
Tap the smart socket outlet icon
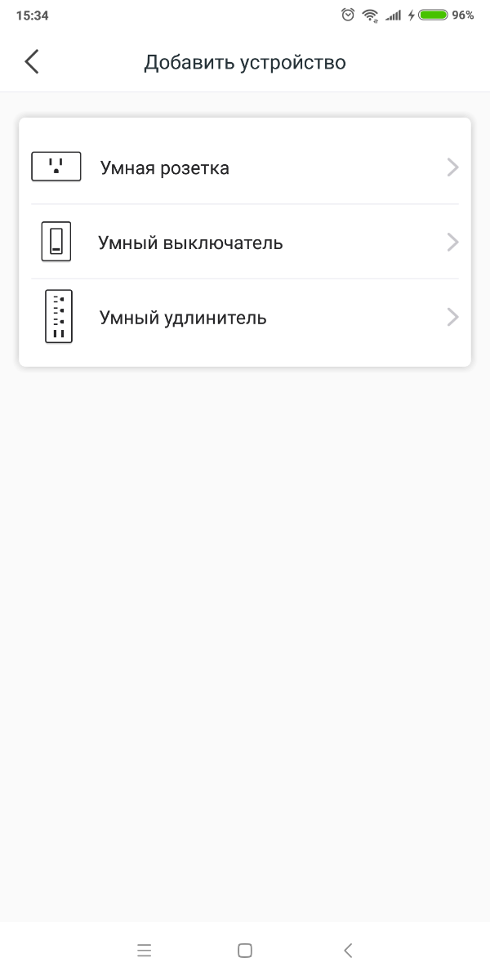click(x=56, y=167)
